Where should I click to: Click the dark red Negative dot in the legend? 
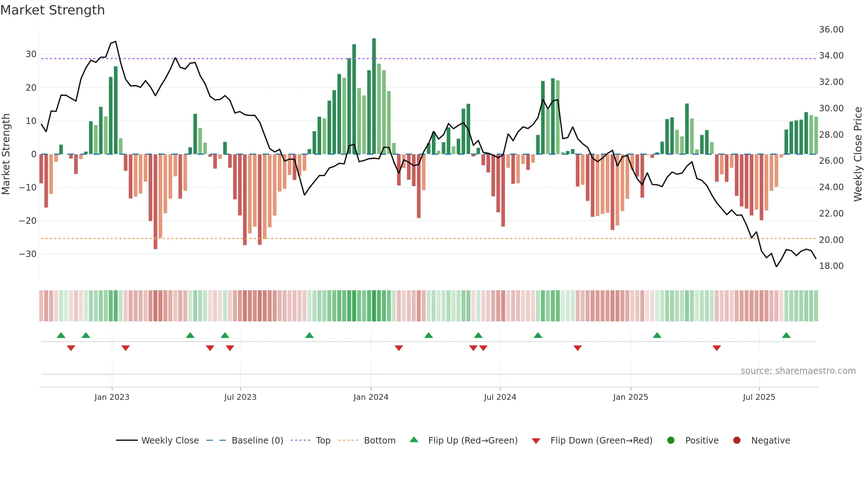click(737, 440)
